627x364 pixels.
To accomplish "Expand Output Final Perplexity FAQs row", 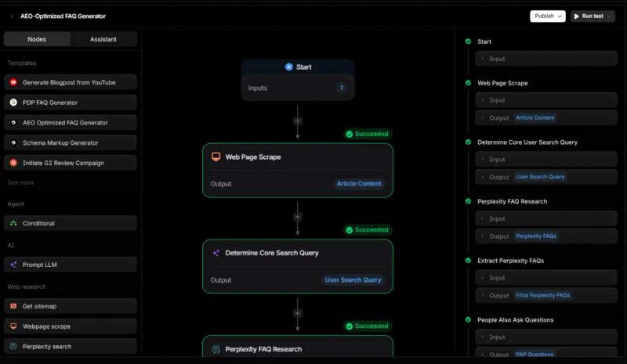I will pos(545,295).
